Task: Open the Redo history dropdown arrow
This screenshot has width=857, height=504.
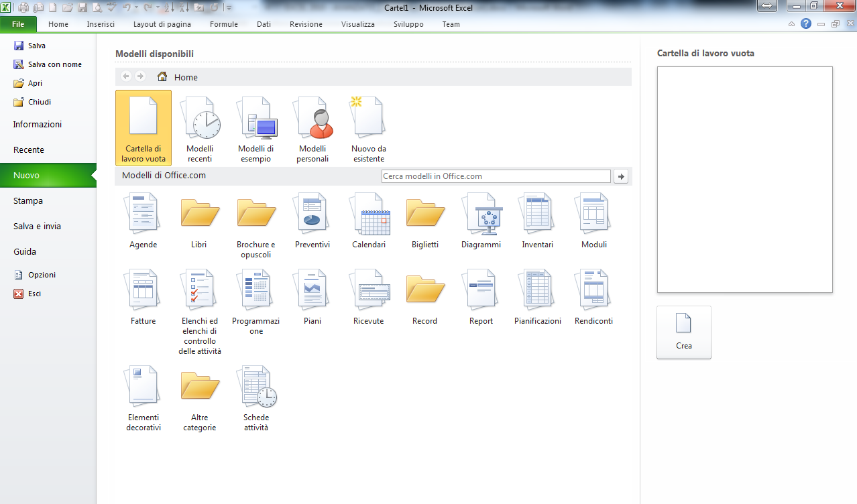Action: click(158, 7)
